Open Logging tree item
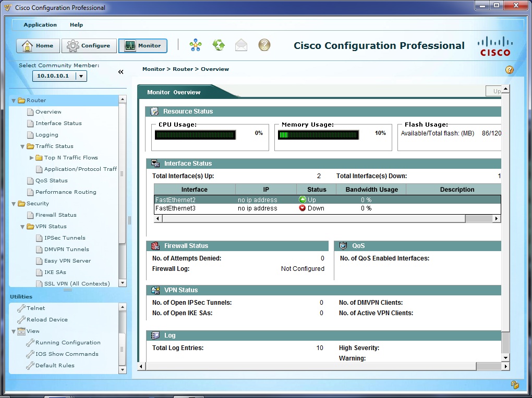This screenshot has width=532, height=398. [47, 135]
